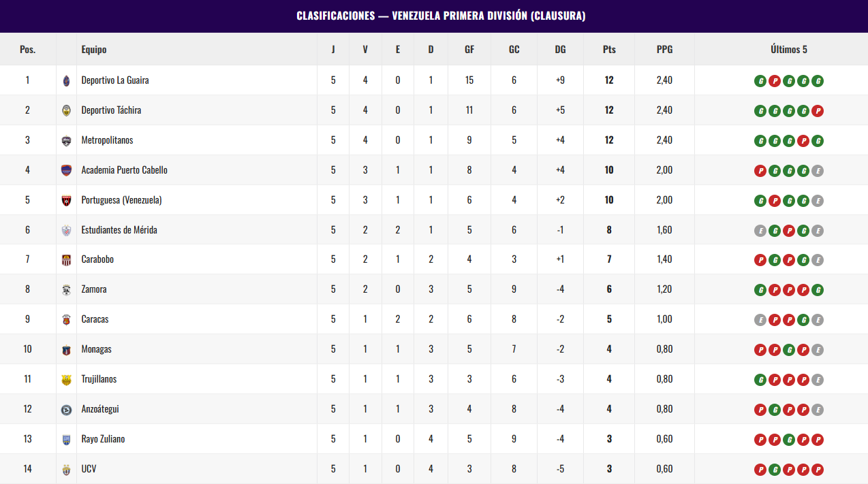Sort table by GF column header
Viewport: 868px width, 484px height.
tap(469, 49)
